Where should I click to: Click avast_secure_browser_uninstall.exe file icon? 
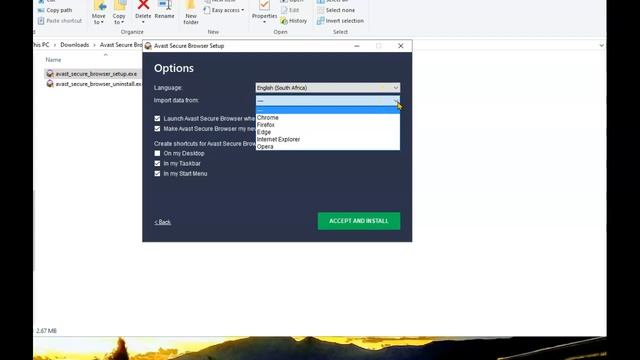click(x=50, y=84)
